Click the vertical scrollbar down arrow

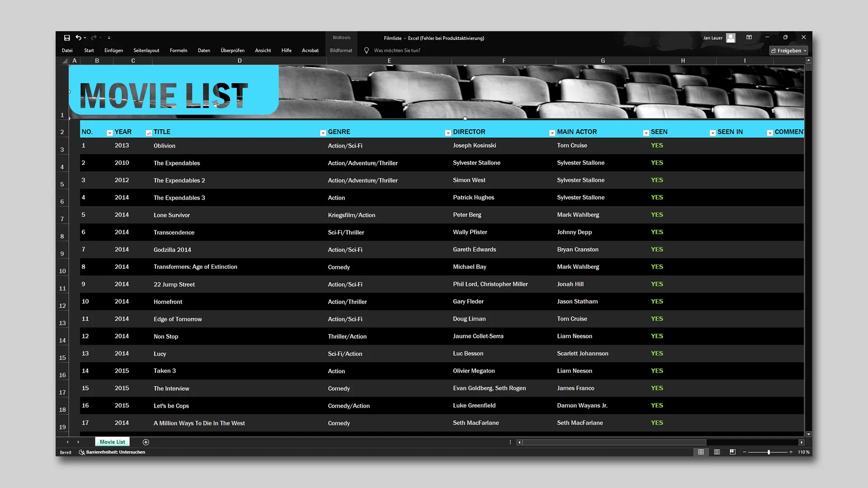(x=808, y=434)
